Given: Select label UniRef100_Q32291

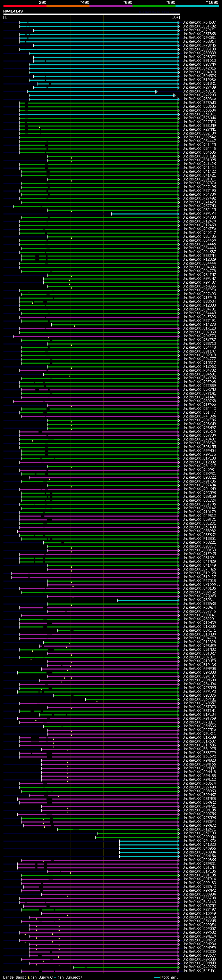Looking at the screenshot, I should 199,619.
